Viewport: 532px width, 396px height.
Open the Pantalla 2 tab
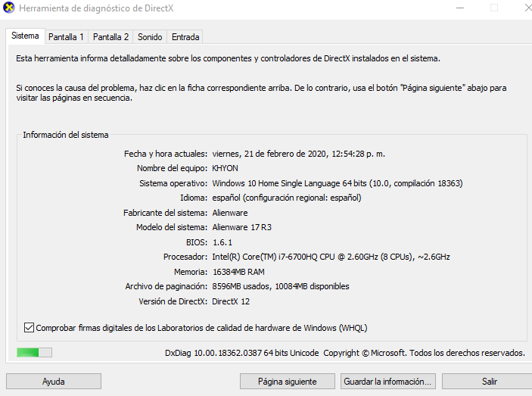click(x=110, y=37)
